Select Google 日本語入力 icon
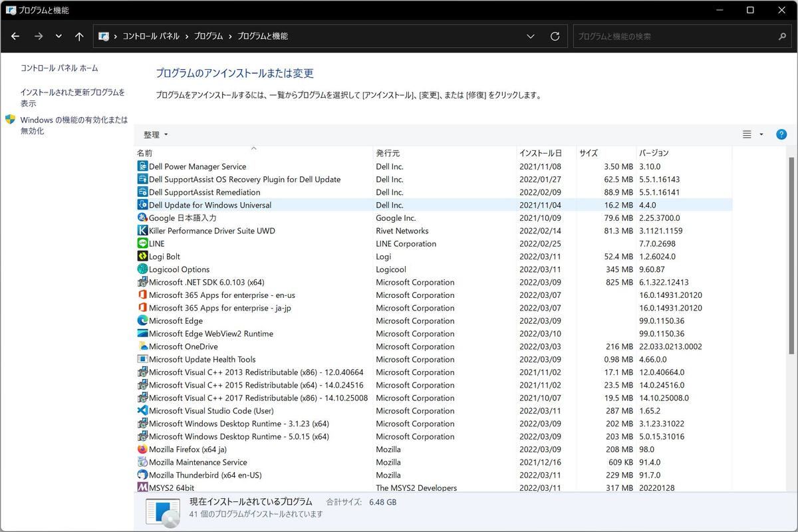The height and width of the screenshot is (532, 798). coord(142,217)
